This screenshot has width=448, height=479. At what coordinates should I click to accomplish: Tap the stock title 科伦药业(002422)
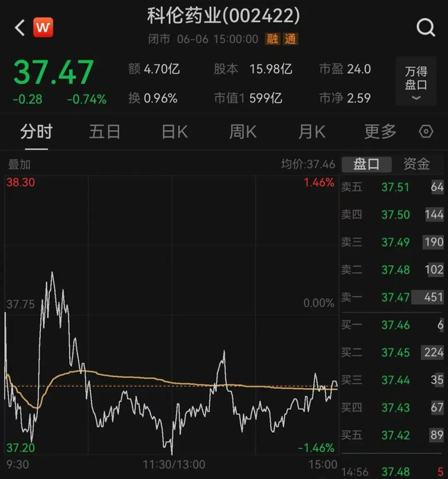pos(223,16)
